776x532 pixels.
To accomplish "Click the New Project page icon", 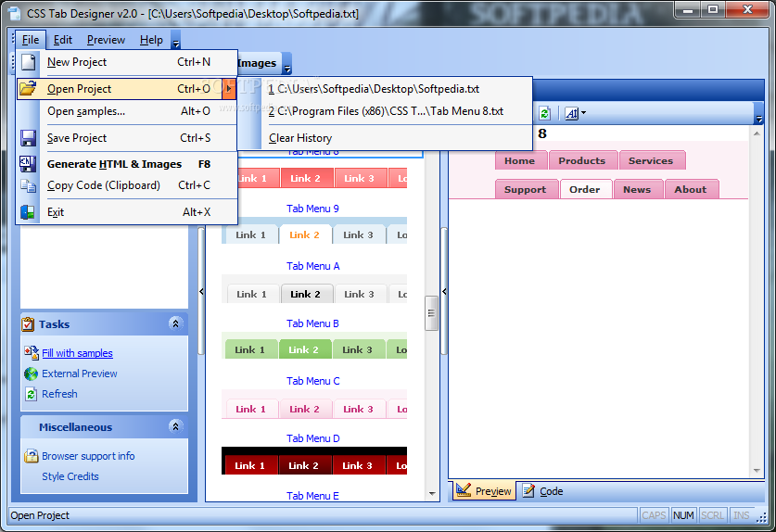I will [x=28, y=62].
